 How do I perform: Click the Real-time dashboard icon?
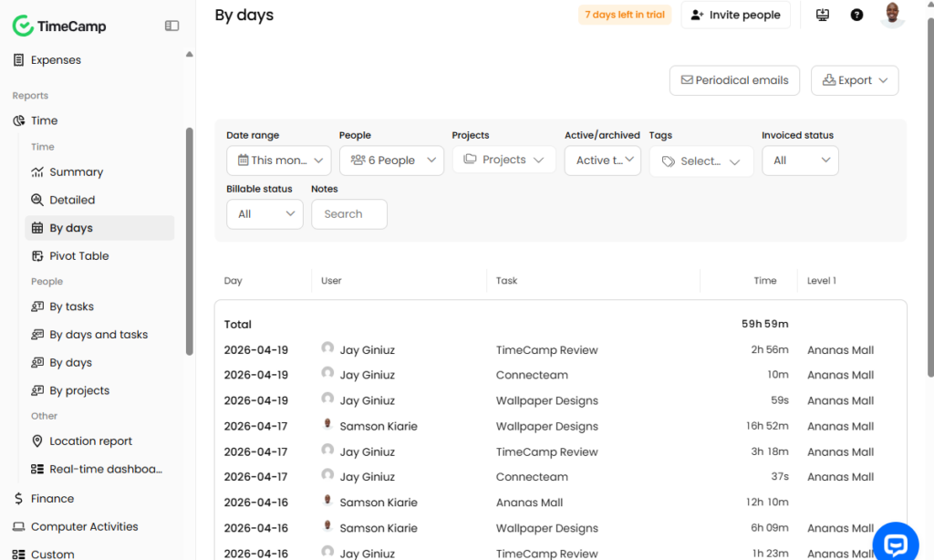pyautogui.click(x=36, y=470)
